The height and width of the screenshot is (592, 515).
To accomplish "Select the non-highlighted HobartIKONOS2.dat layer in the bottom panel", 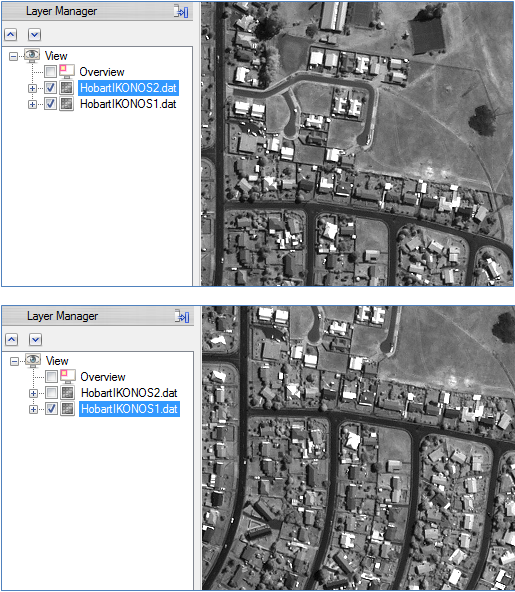I will coord(129,393).
